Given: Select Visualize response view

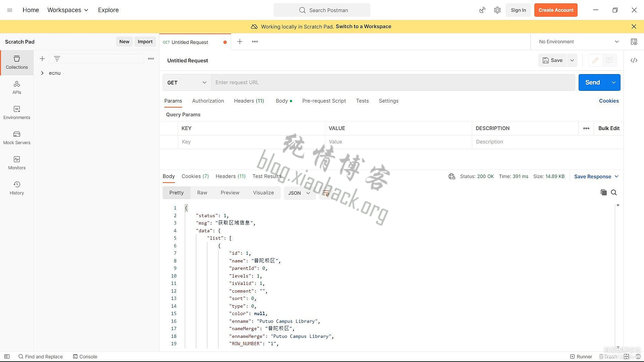Looking at the screenshot, I should click(263, 193).
